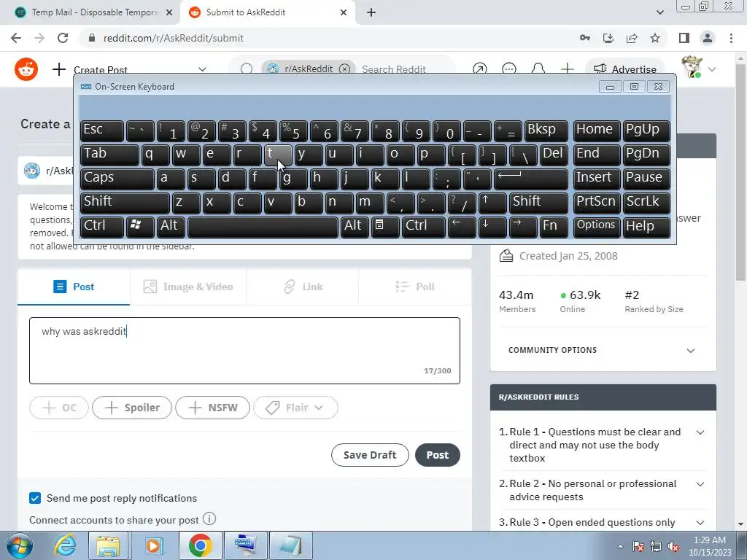Expand Community Options section
This screenshot has height=560, width=747.
pyautogui.click(x=603, y=351)
